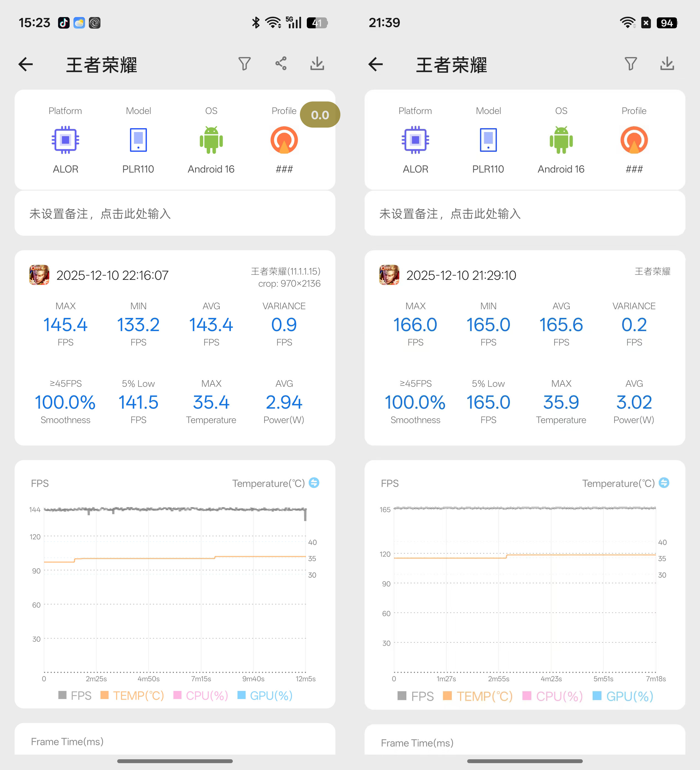This screenshot has width=700, height=770.
Task: Tap the PLR110 model phone icon on right
Action: (x=488, y=140)
